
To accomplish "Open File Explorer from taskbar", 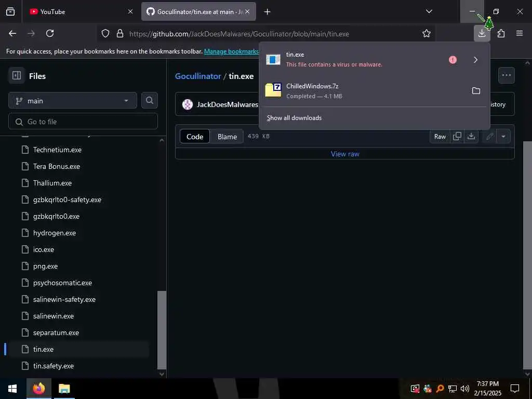I will [64, 389].
